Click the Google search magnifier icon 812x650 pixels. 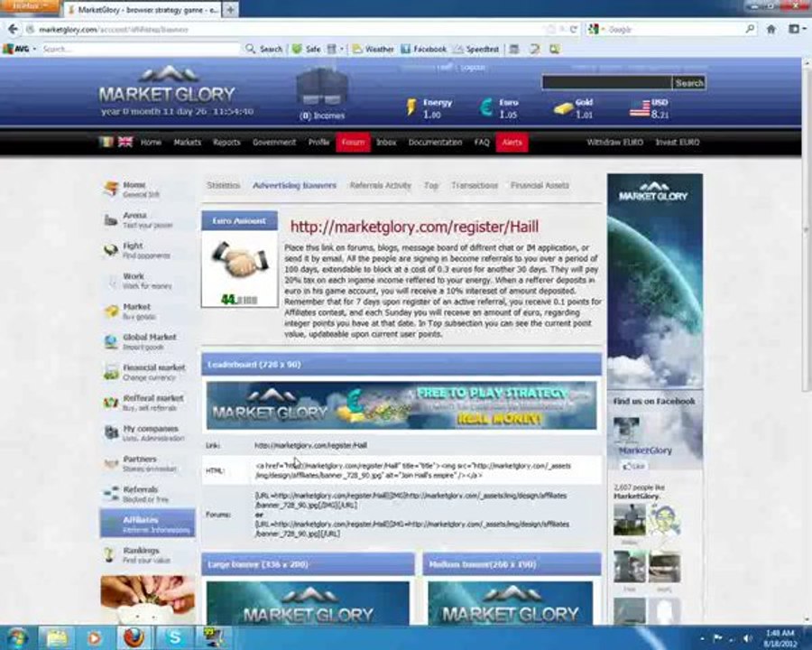[750, 29]
